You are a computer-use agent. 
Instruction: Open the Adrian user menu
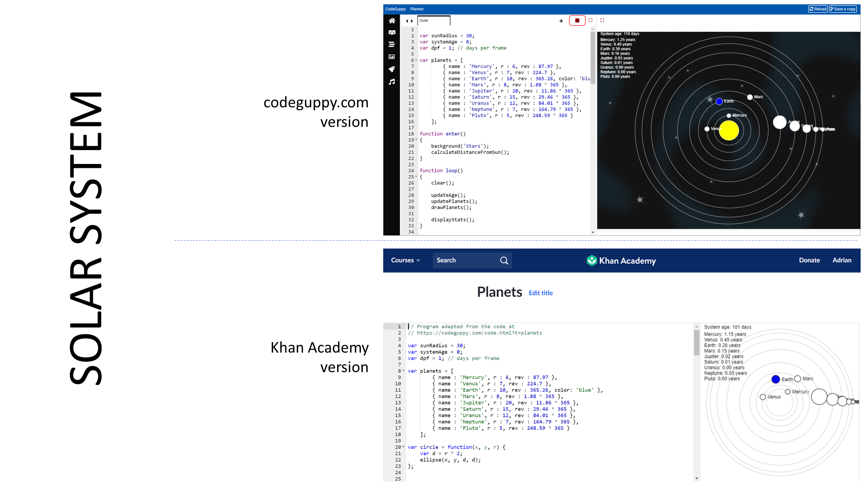[x=842, y=260]
